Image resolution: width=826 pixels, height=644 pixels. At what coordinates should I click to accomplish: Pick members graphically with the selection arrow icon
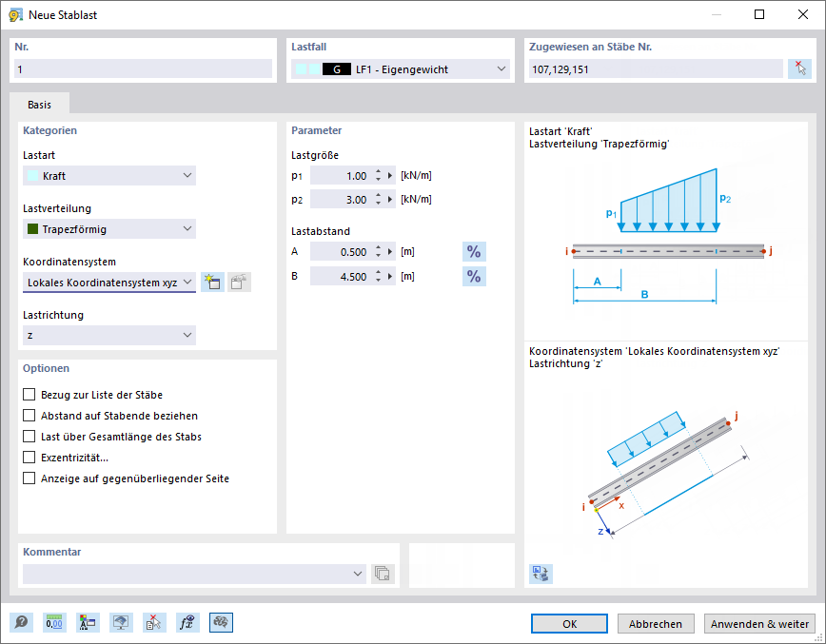pyautogui.click(x=800, y=68)
